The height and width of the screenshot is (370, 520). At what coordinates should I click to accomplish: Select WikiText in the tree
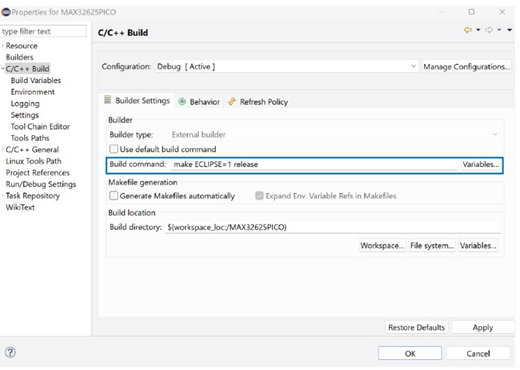pyautogui.click(x=20, y=207)
